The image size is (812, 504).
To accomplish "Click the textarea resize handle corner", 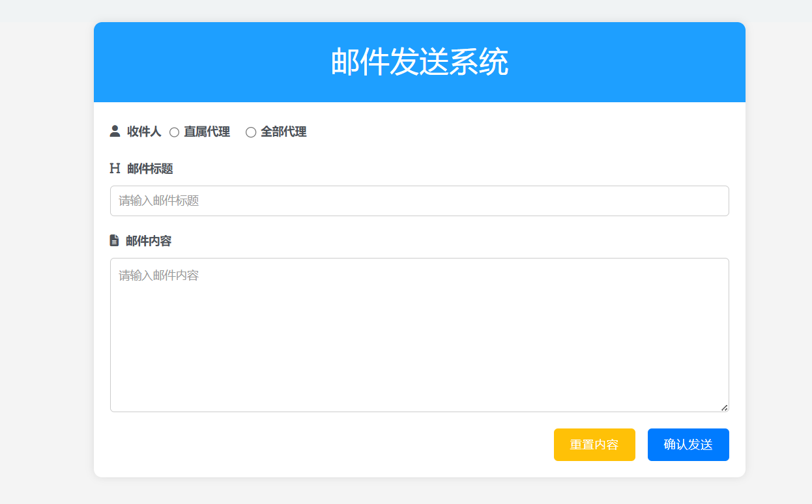I will [724, 408].
